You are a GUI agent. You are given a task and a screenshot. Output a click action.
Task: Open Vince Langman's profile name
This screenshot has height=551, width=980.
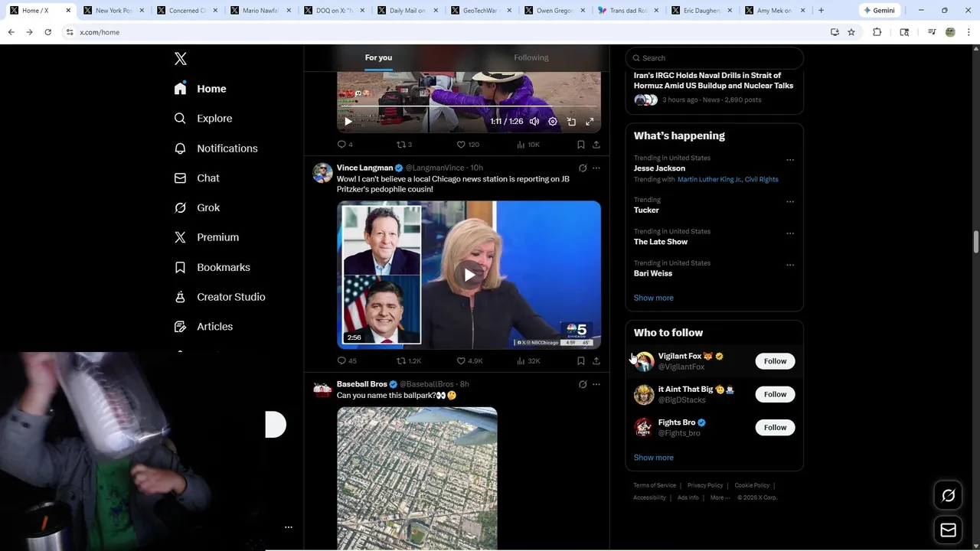click(x=364, y=168)
